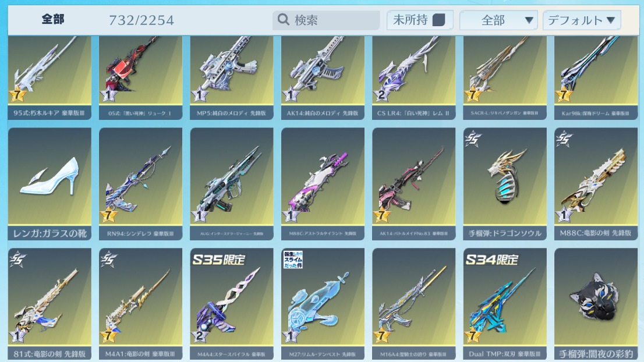This screenshot has height=362, width=644.
Task: Select the M27 リムル・テンペスト slime weapon
Action: 323,304
